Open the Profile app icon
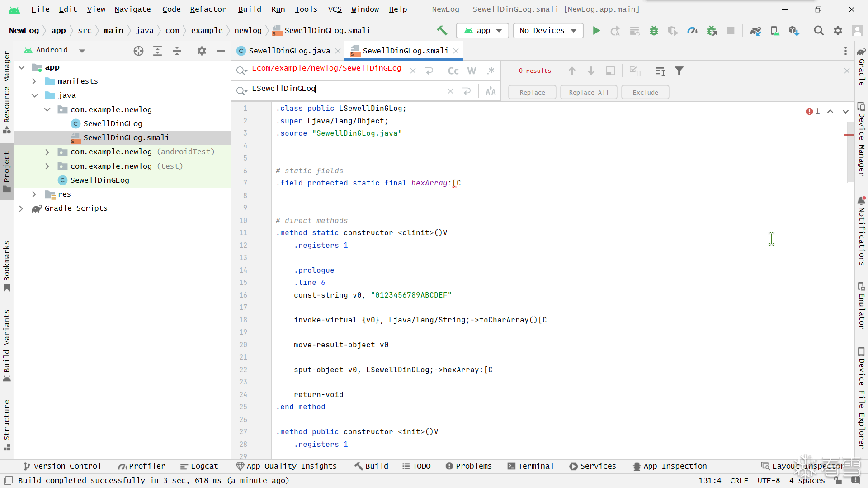Image resolution: width=868 pixels, height=488 pixels. pyautogui.click(x=692, y=31)
